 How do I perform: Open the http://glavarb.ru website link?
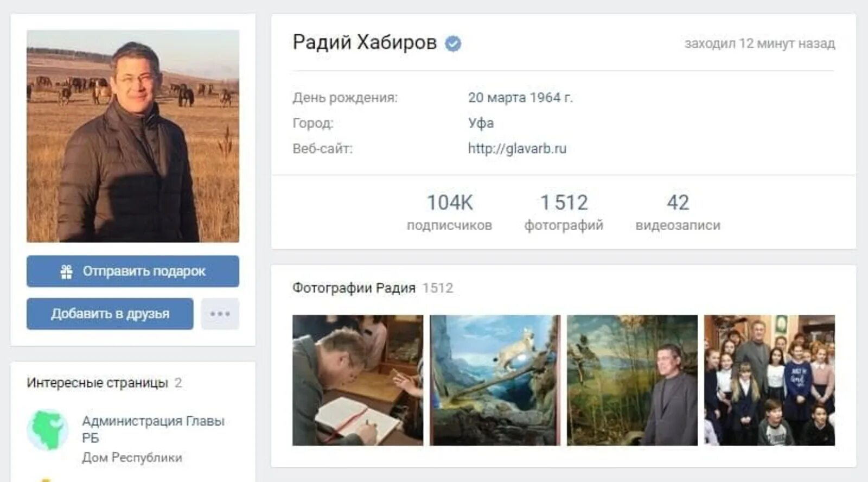click(x=517, y=148)
